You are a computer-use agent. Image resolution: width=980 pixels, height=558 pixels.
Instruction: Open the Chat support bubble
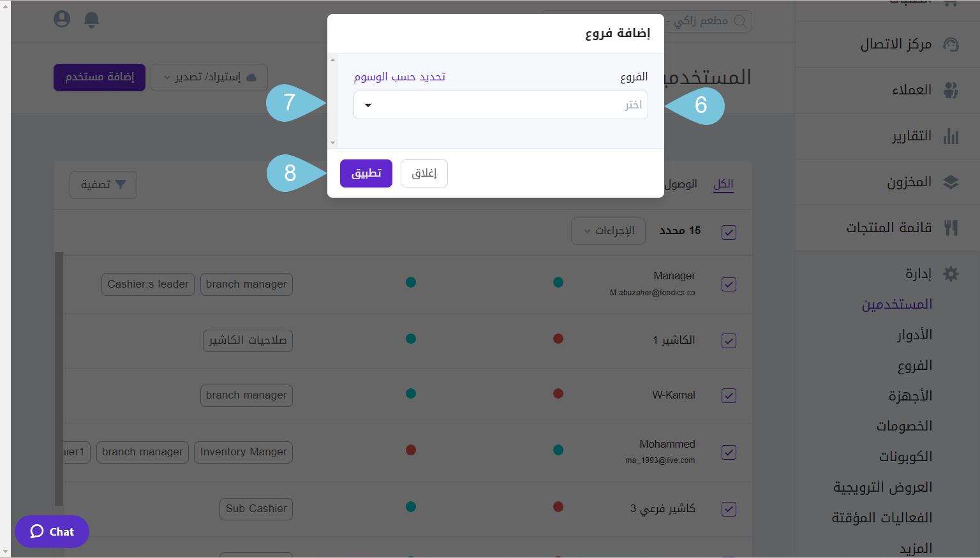[x=52, y=531]
